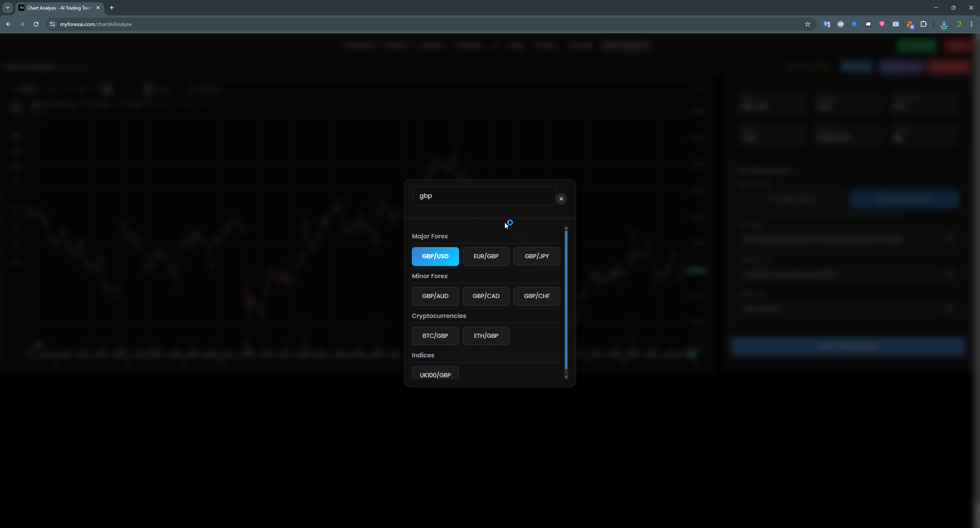Open the Chrome extensions puzzle icon
The image size is (980, 528).
coord(924,24)
